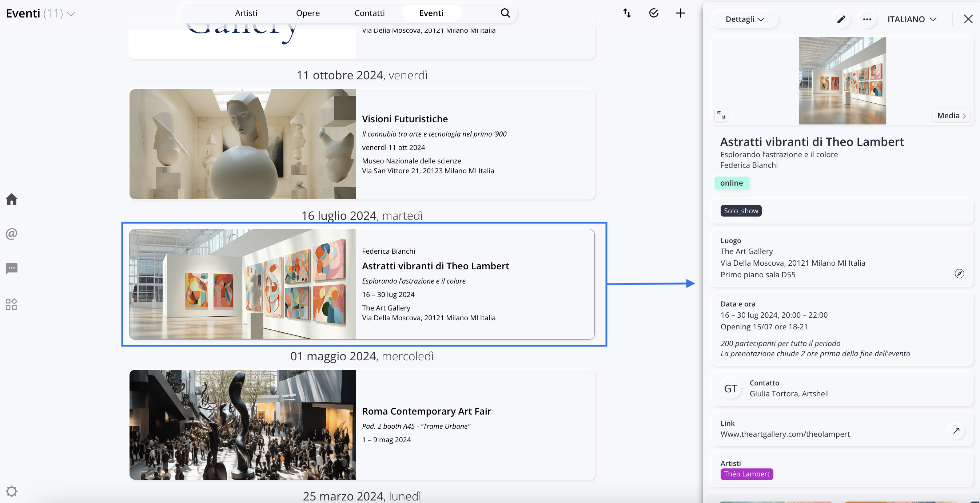Click the GT contact avatar
The image size is (980, 503).
point(730,388)
